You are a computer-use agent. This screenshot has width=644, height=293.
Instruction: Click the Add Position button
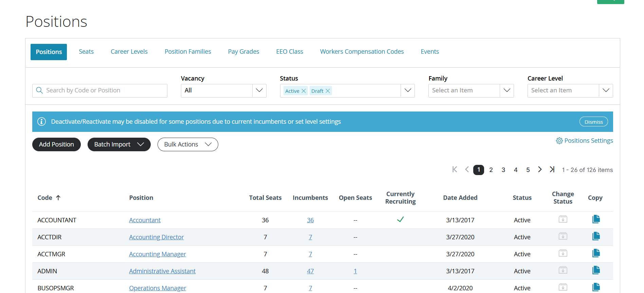(x=56, y=144)
